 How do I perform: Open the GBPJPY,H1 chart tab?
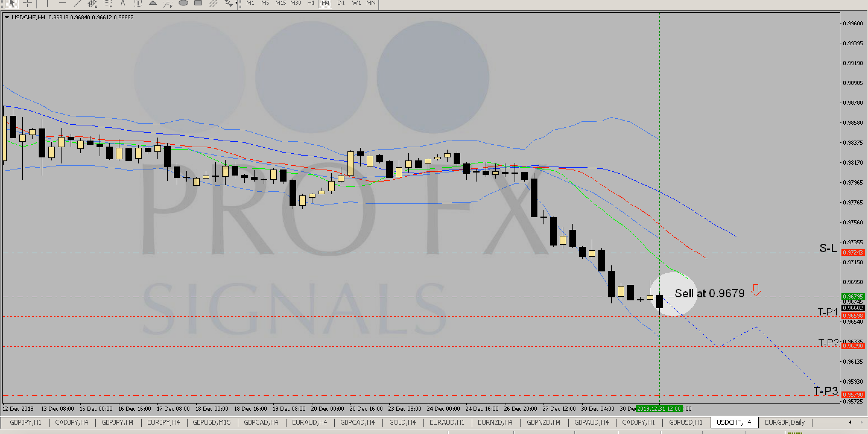click(x=26, y=422)
